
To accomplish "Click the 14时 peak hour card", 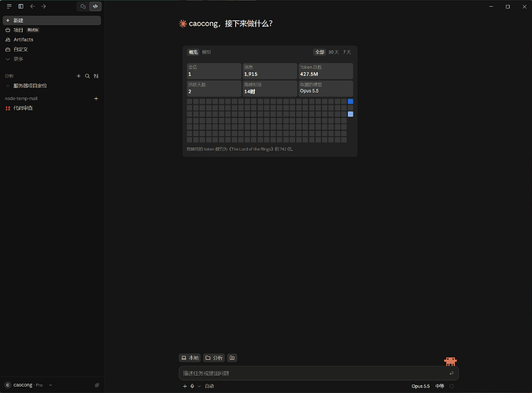I will point(270,88).
